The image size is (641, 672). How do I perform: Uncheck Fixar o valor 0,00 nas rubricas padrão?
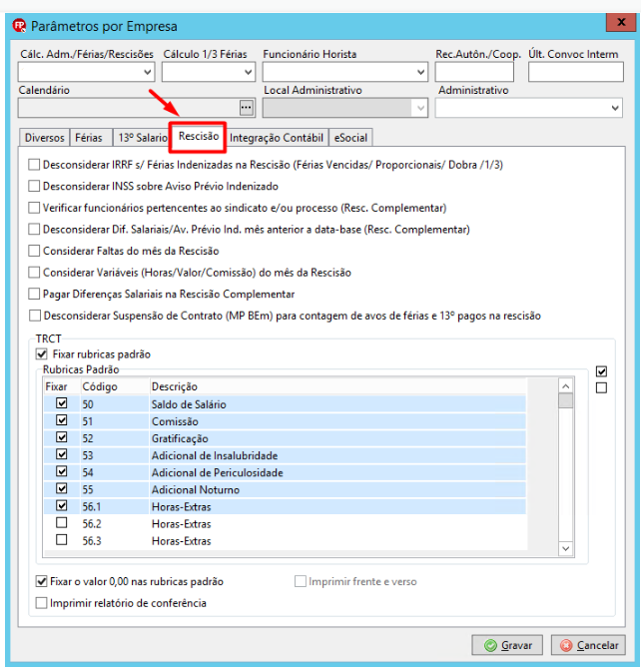click(41, 581)
